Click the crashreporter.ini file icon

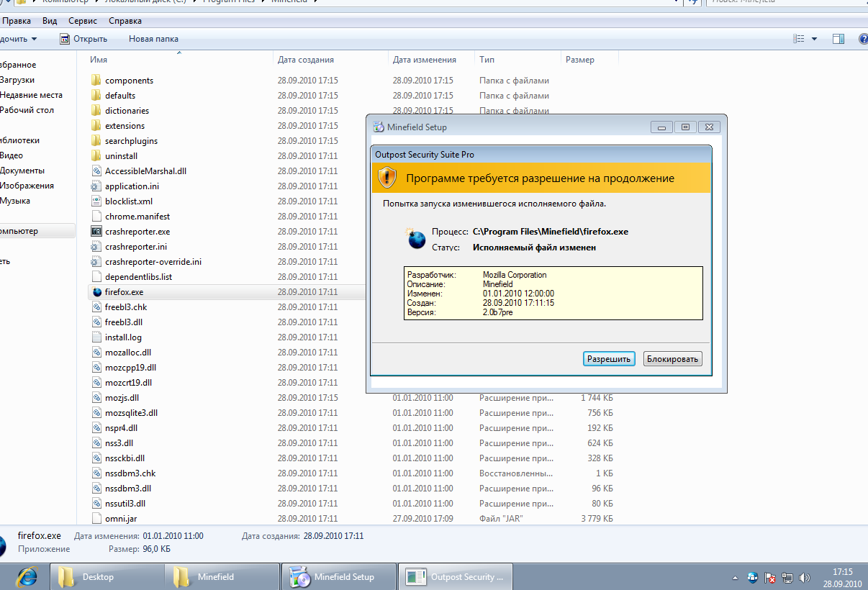click(x=96, y=247)
